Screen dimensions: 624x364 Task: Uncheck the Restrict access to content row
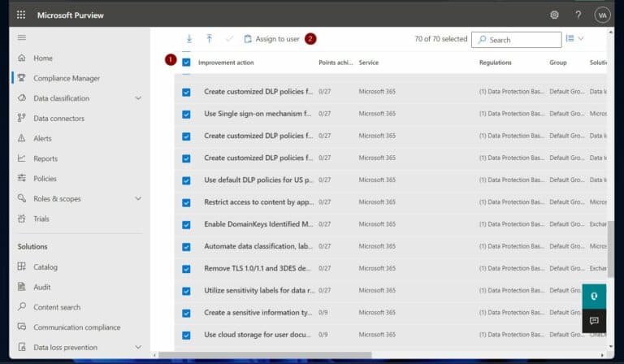tap(186, 203)
